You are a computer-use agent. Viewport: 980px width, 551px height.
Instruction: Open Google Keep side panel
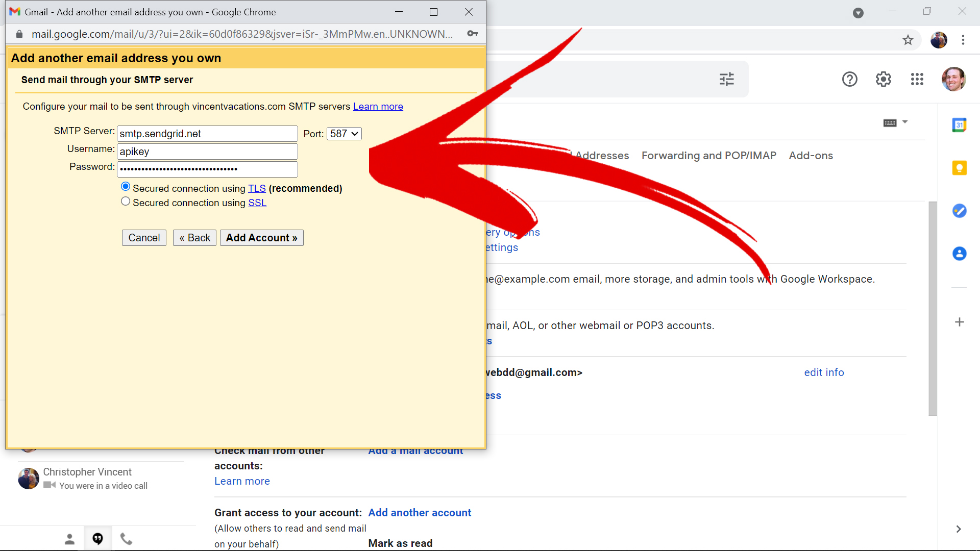click(x=960, y=168)
